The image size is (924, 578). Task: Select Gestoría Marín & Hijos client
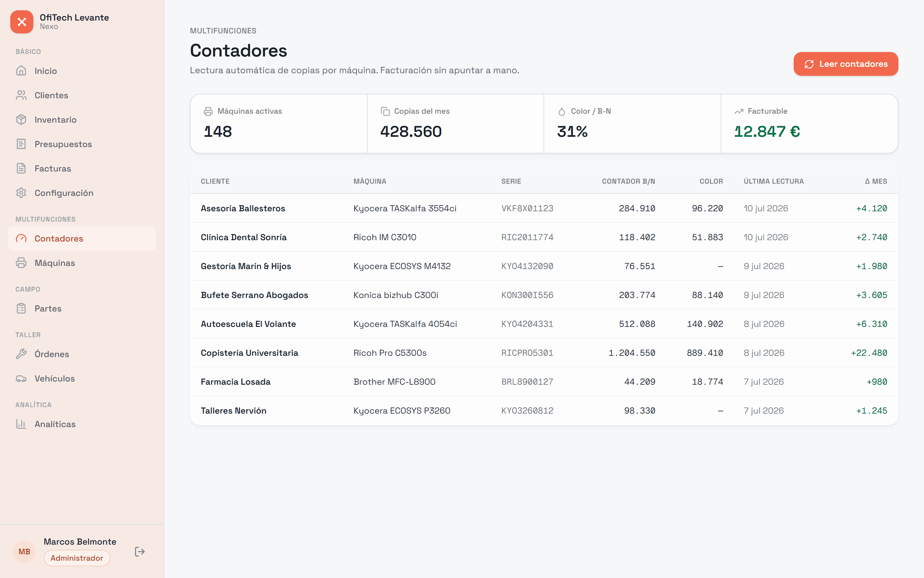pyautogui.click(x=246, y=266)
